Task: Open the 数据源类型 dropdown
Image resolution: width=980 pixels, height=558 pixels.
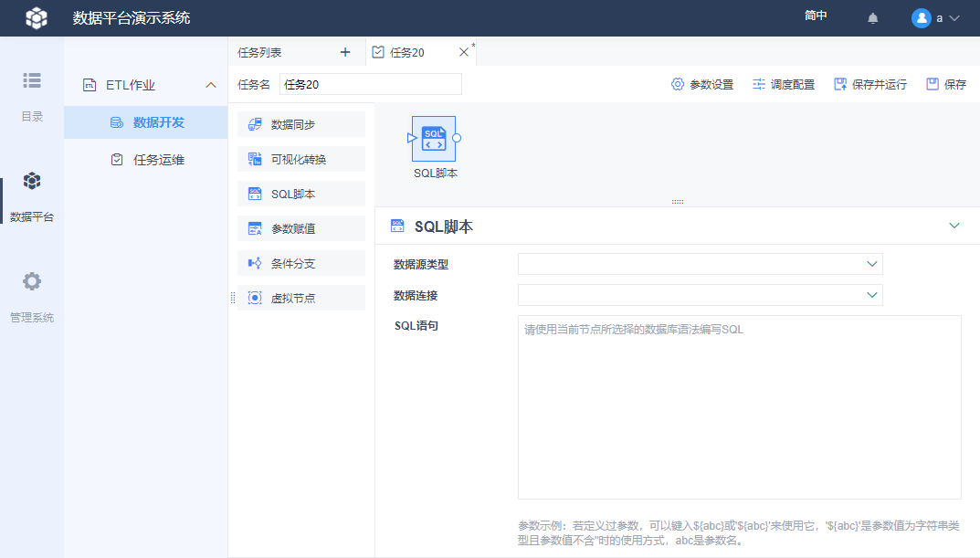Action: pos(700,264)
